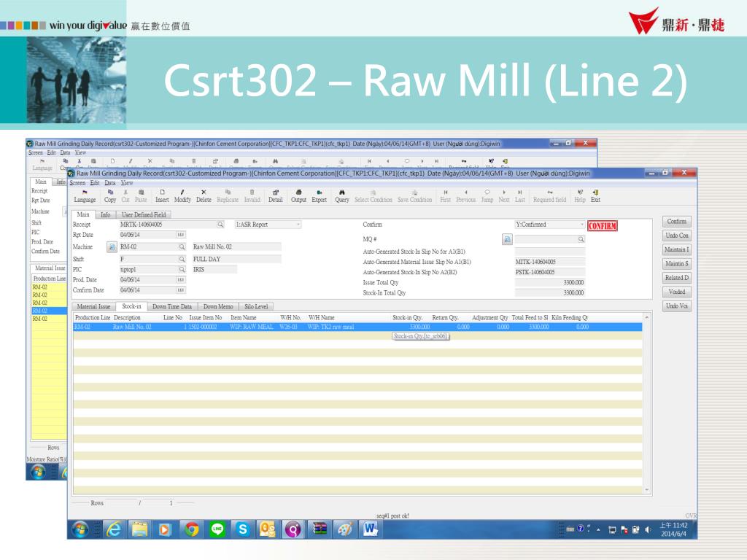Click magnifier in MQ # input
Screen dimensions: 747x560
coord(581,239)
